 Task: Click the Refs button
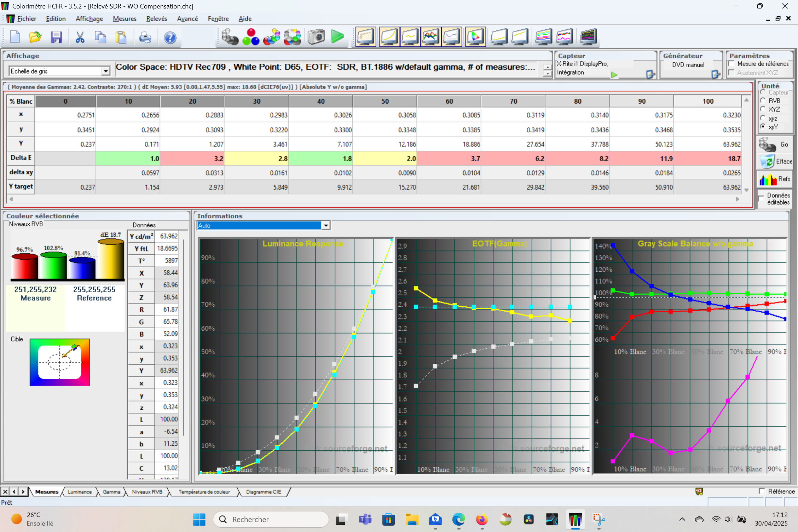[x=774, y=179]
